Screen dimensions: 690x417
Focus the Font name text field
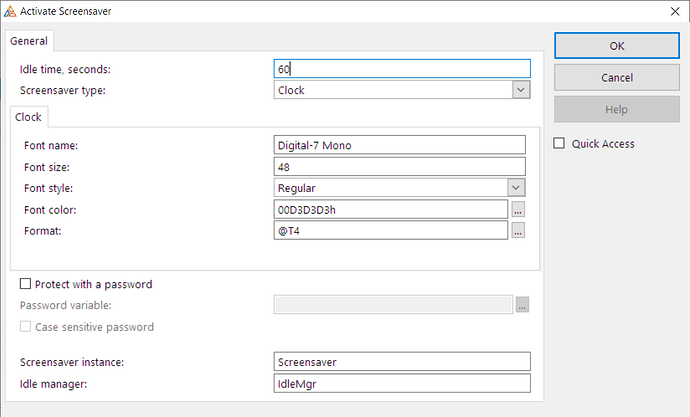point(399,145)
